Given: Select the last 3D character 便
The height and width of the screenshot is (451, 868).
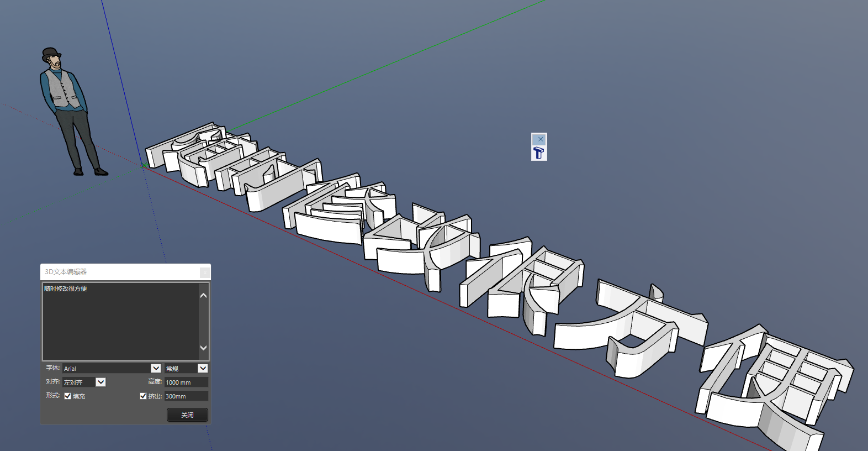Looking at the screenshot, I should [x=773, y=387].
